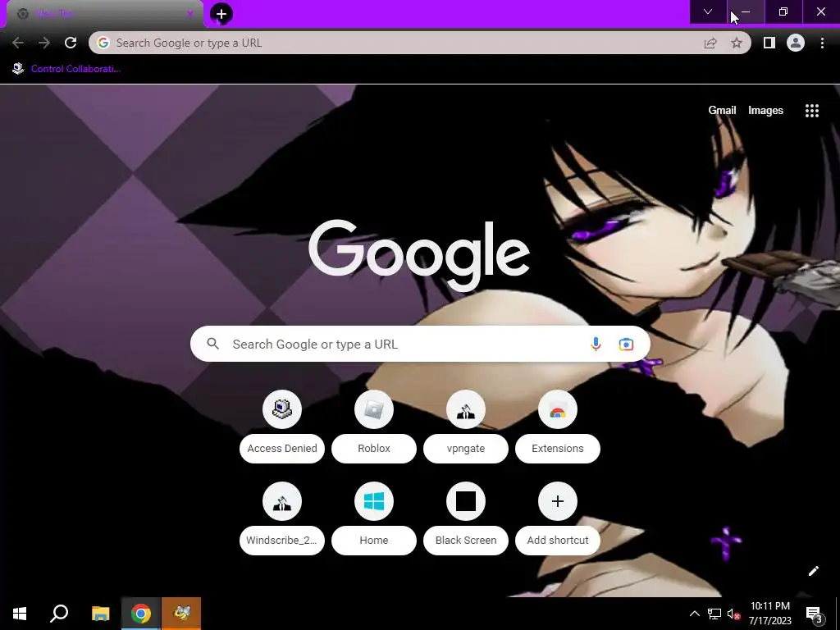
Task: Open the taskbar clock and date
Action: (769, 614)
